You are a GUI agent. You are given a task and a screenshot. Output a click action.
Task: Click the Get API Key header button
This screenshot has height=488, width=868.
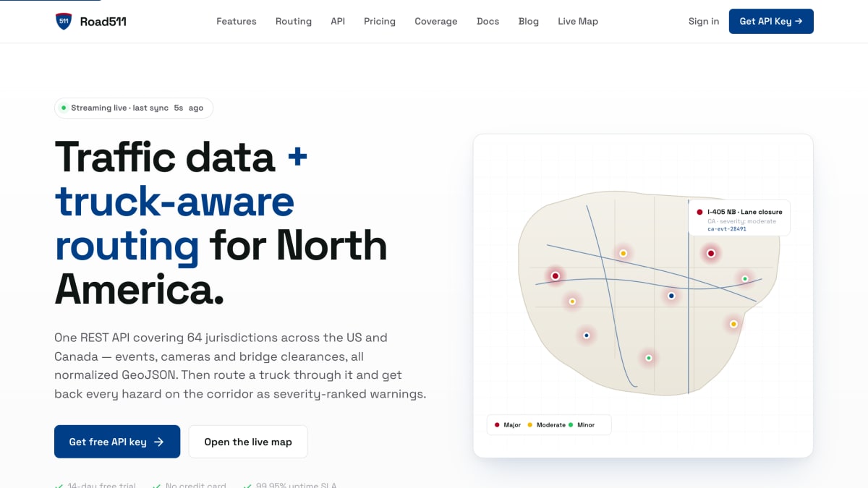click(771, 21)
